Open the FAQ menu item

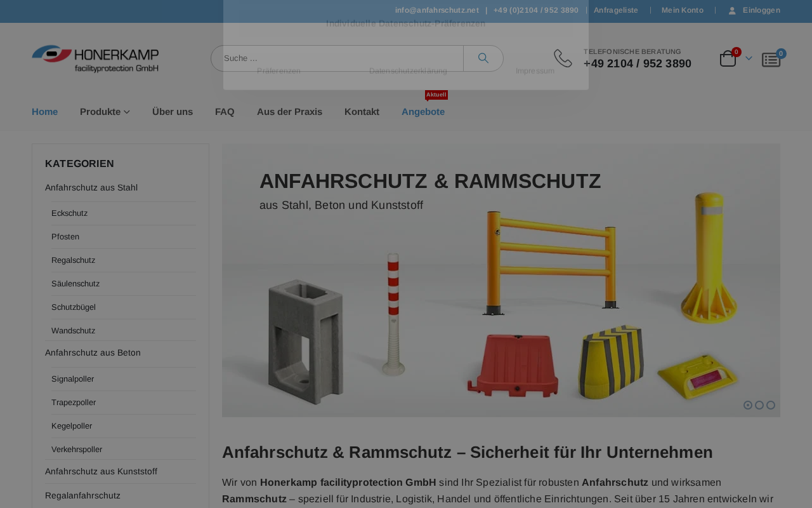click(225, 112)
